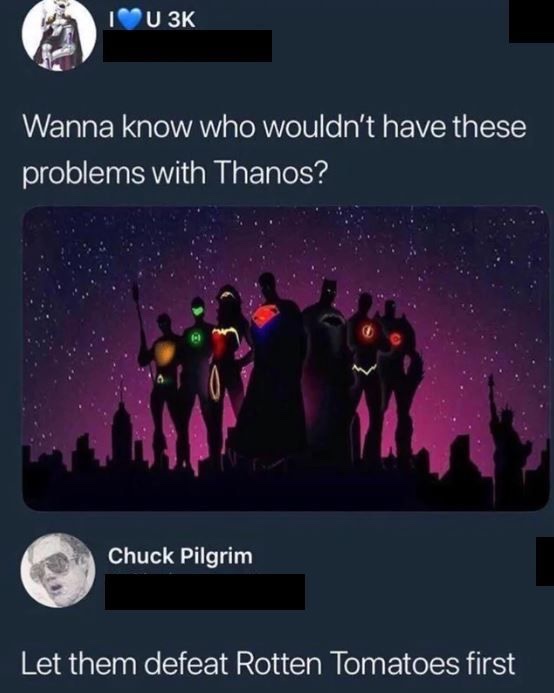Click the blue heart emoji in the username

click(127, 20)
